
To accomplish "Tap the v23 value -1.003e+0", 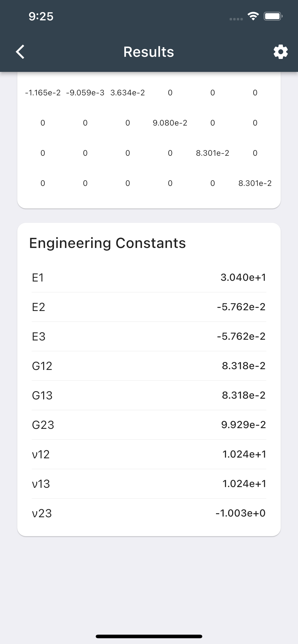I will click(x=241, y=513).
